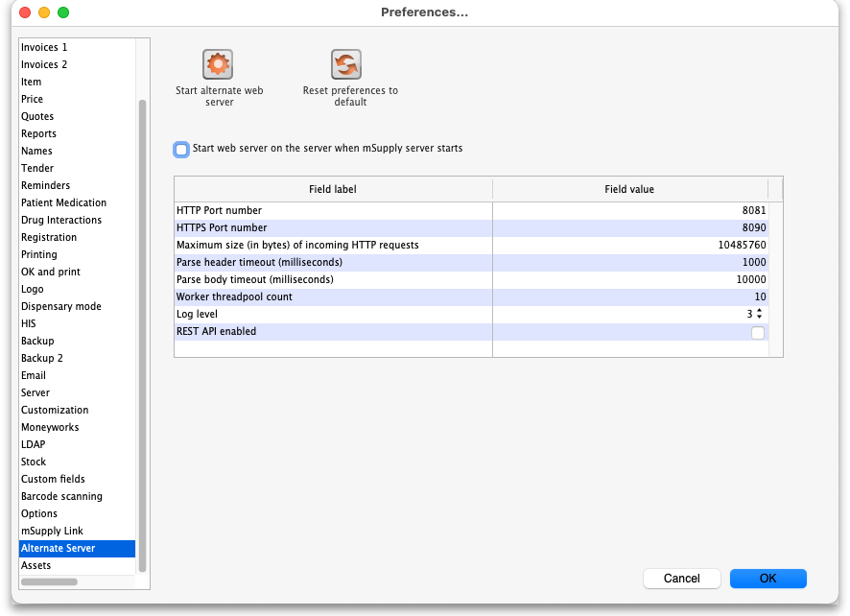Click the sidebar horizontal scrollbar
This screenshot has width=850, height=616.
[x=49, y=581]
